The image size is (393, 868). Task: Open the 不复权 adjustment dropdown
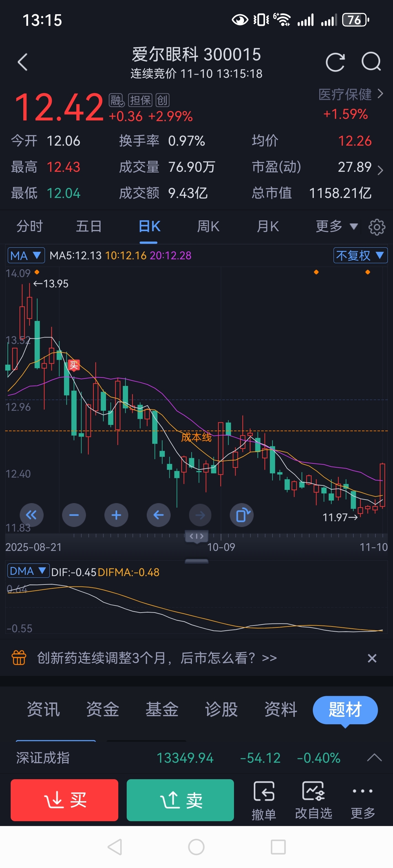point(360,256)
